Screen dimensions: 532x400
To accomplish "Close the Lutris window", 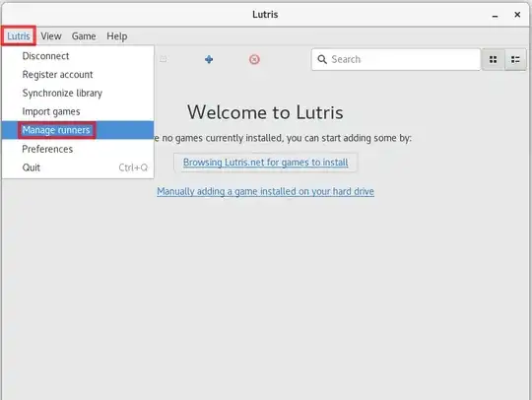I will pos(517,15).
